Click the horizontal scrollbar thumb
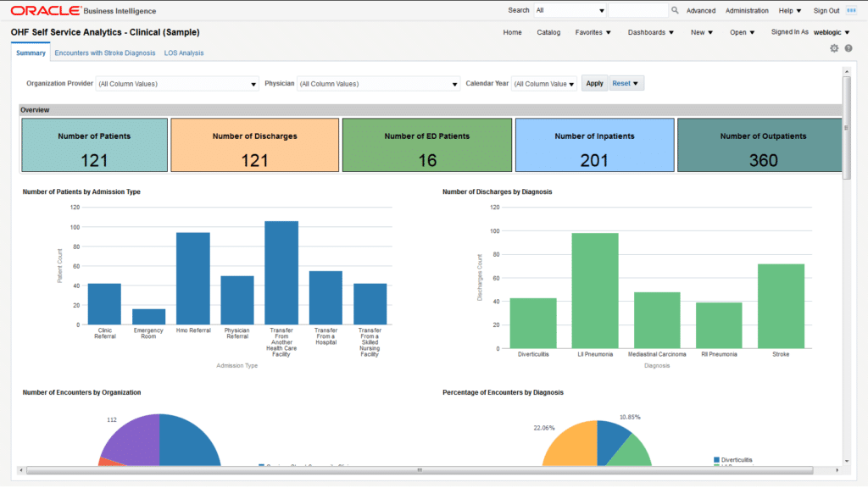Screen dimensions: 868x488 420,470
